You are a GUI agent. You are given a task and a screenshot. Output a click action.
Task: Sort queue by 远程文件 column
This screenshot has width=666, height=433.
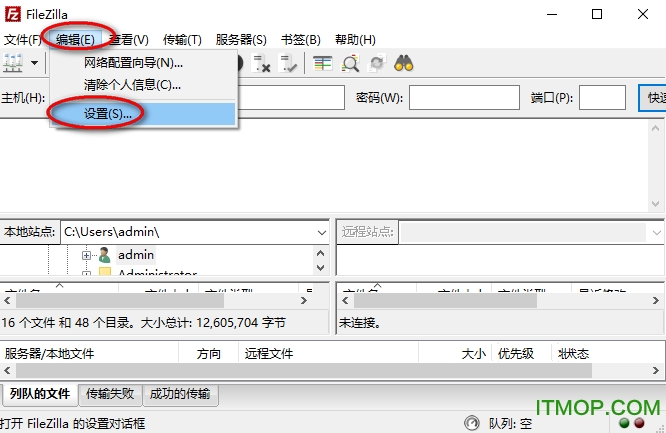point(328,354)
